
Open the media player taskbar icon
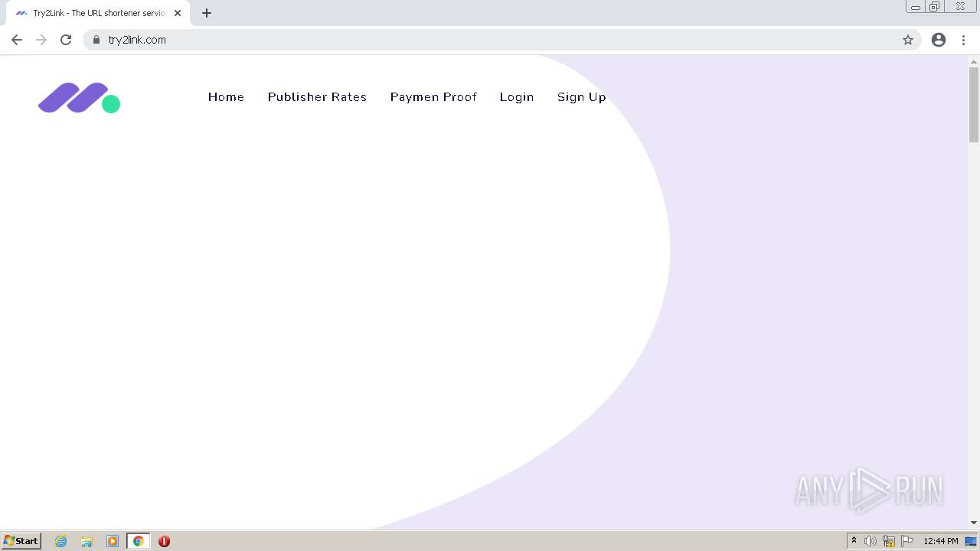point(113,541)
